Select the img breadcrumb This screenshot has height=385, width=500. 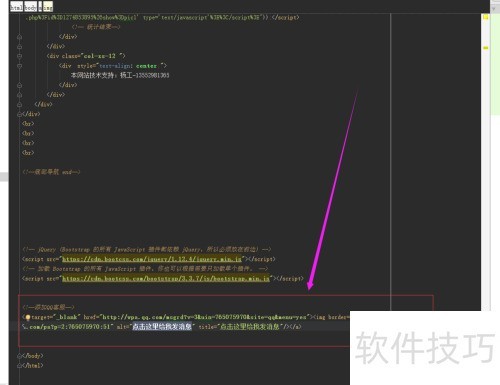(48, 7)
